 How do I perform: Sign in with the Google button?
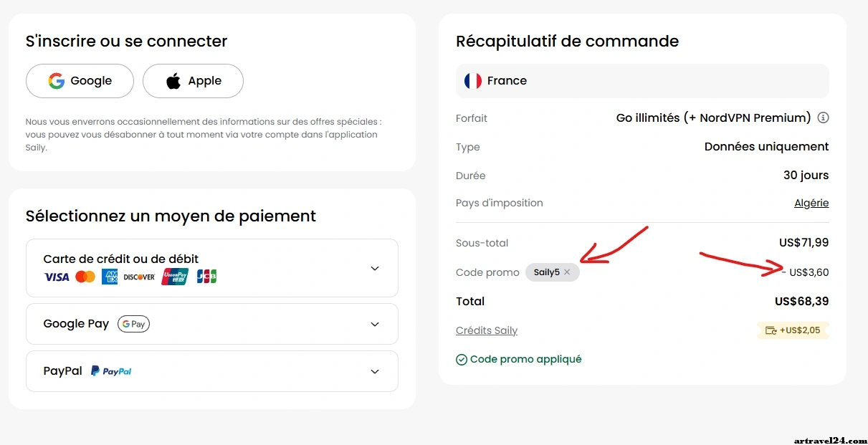[80, 81]
